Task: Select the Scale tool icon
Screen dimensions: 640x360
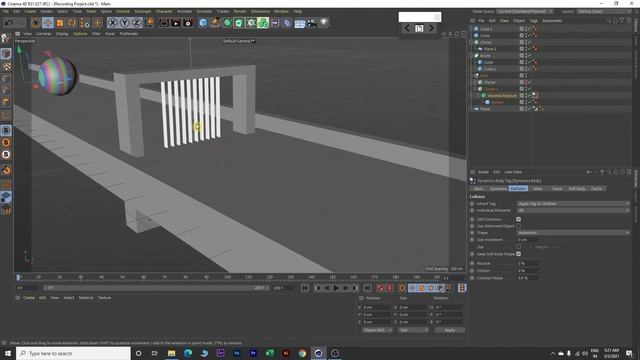Action: [x=60, y=23]
